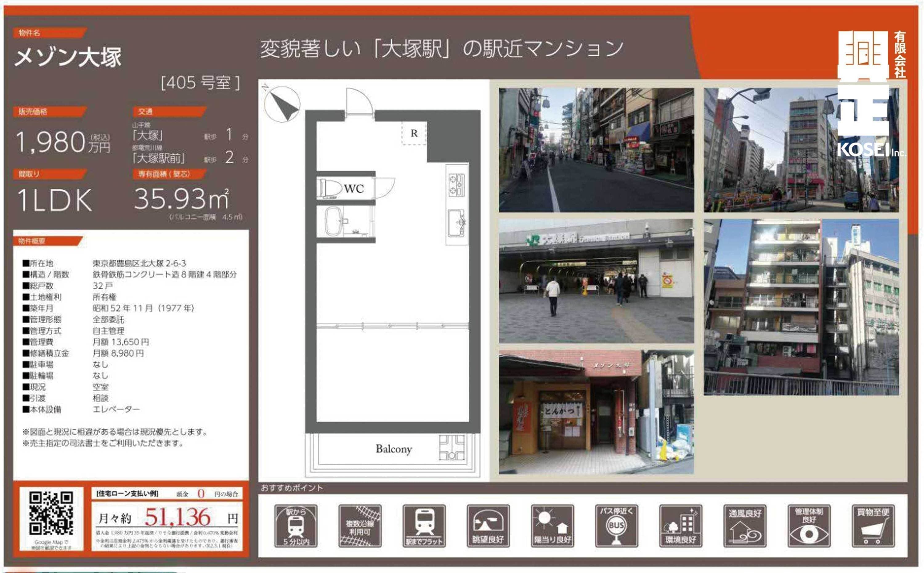This screenshot has height=573, width=924.
Task: Open the JR Otsuka station entrance photo
Action: 596,281
